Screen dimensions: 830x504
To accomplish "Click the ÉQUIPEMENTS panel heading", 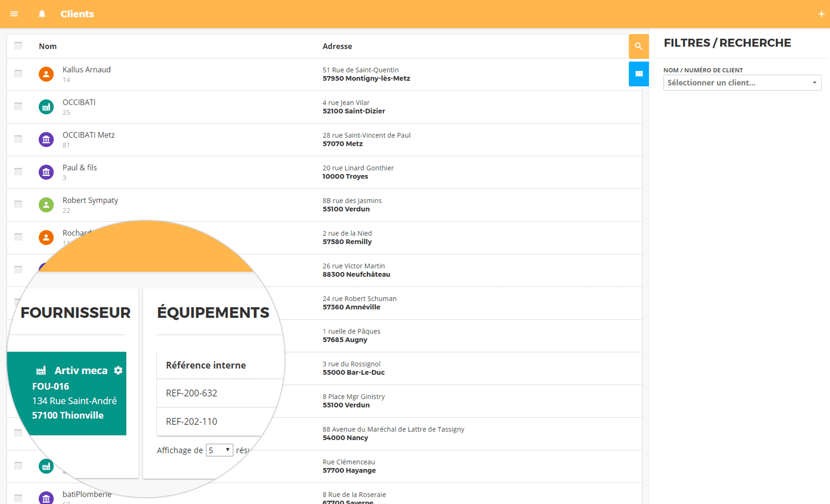I will [213, 312].
